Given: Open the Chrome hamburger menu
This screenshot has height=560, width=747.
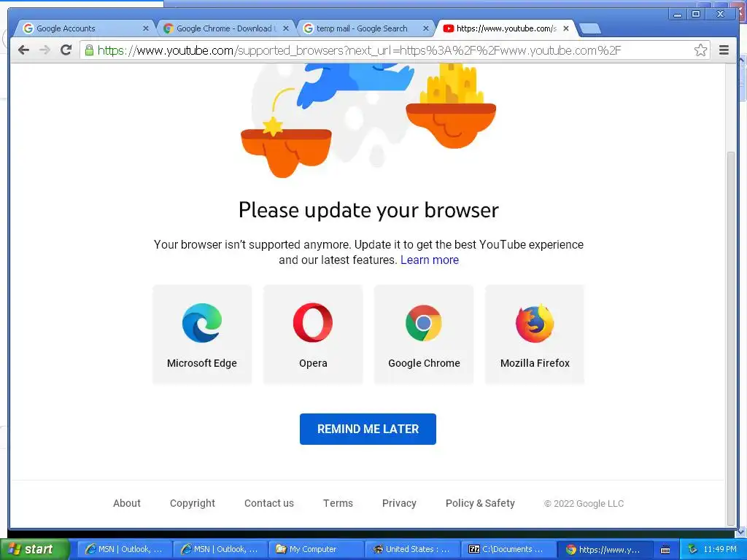Looking at the screenshot, I should tap(724, 50).
